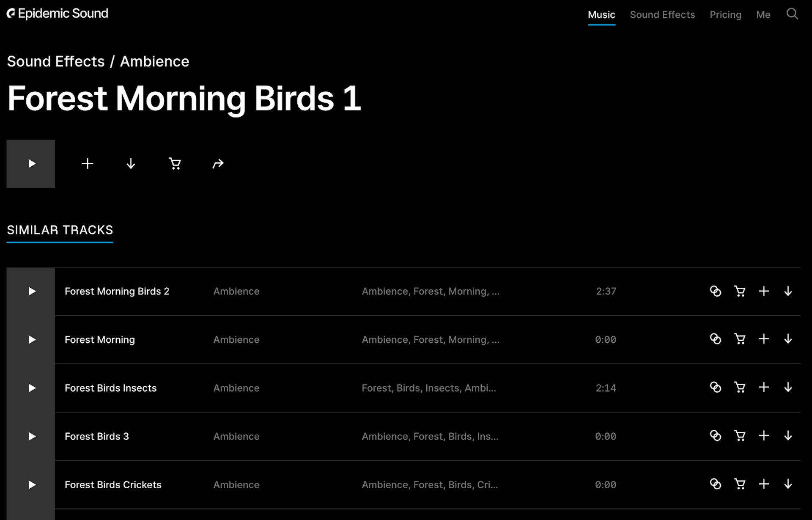Image resolution: width=812 pixels, height=520 pixels.
Task: Switch to the Sound Effects nav item
Action: [662, 15]
